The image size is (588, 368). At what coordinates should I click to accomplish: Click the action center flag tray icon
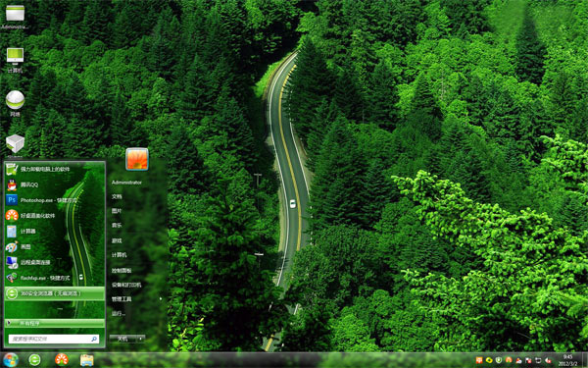tap(528, 360)
